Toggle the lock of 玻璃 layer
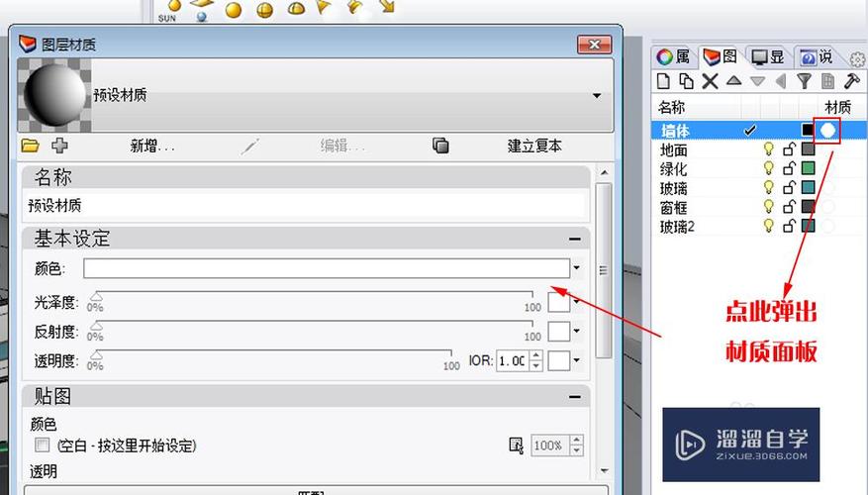The image size is (868, 495). [789, 188]
